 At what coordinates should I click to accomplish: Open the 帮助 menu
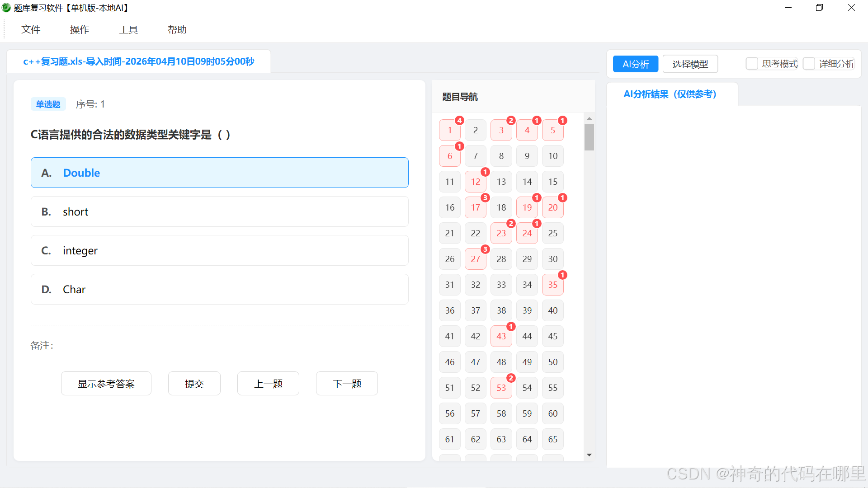pyautogui.click(x=177, y=30)
